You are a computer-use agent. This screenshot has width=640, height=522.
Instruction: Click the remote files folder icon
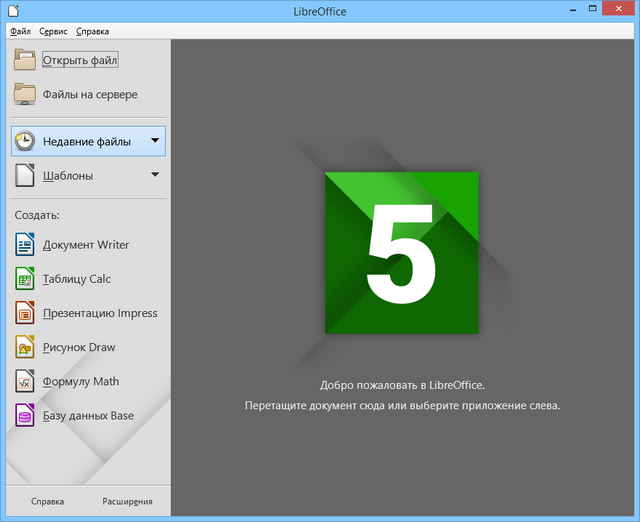[x=25, y=94]
